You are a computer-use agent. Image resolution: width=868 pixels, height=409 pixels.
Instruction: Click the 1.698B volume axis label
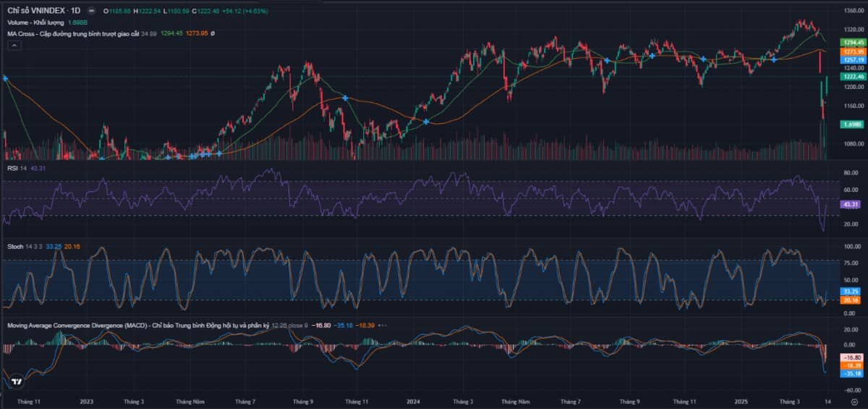(x=851, y=125)
